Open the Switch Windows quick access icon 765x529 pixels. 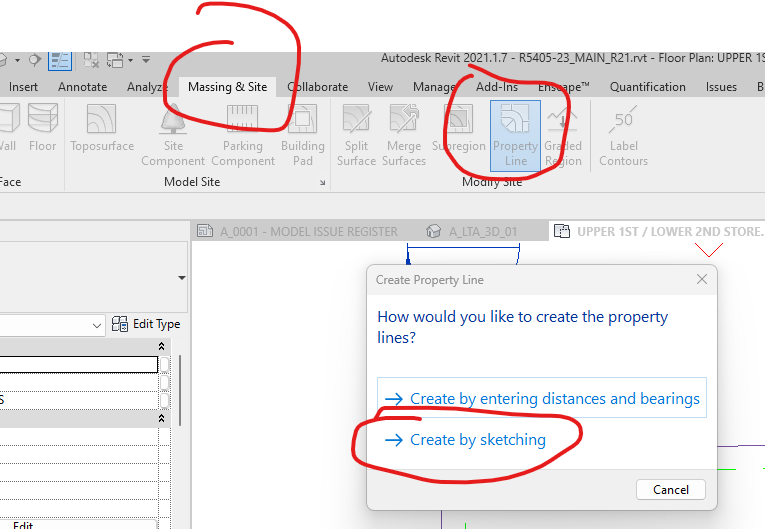point(115,61)
